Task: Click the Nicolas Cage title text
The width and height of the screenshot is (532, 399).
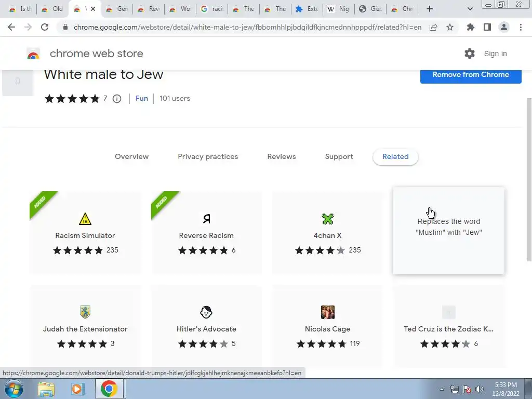Action: 328,329
